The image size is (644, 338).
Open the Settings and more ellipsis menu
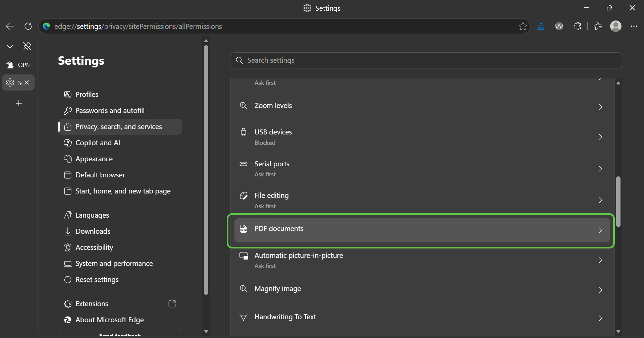coord(634,26)
